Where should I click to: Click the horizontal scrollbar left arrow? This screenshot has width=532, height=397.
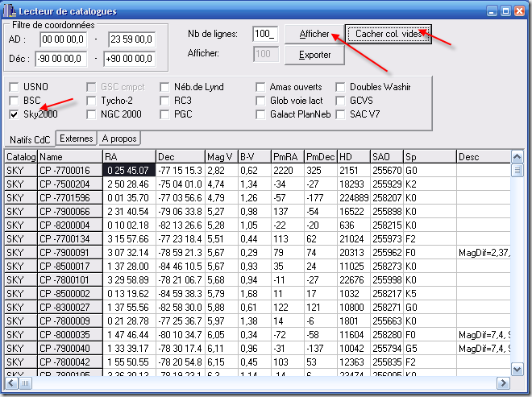coord(11,383)
